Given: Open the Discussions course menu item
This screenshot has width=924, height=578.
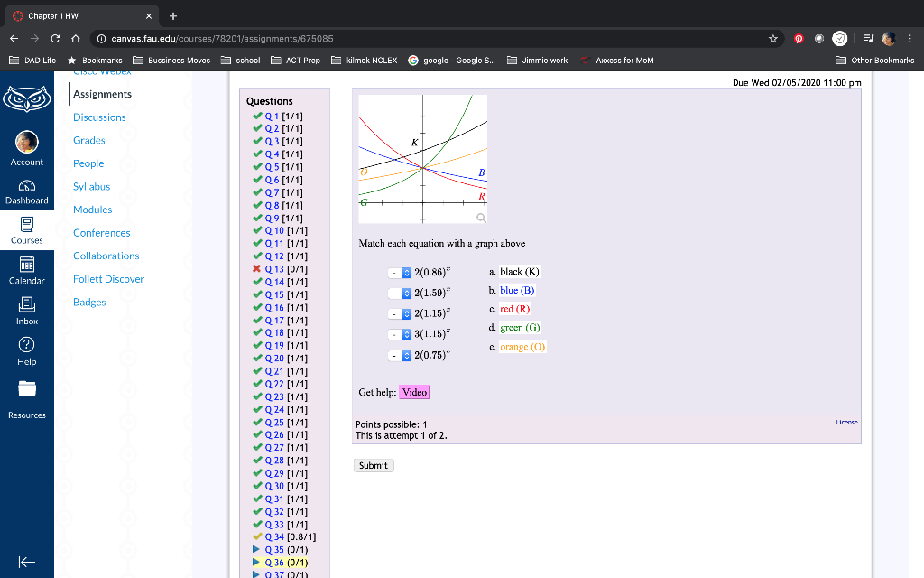Looking at the screenshot, I should point(99,117).
